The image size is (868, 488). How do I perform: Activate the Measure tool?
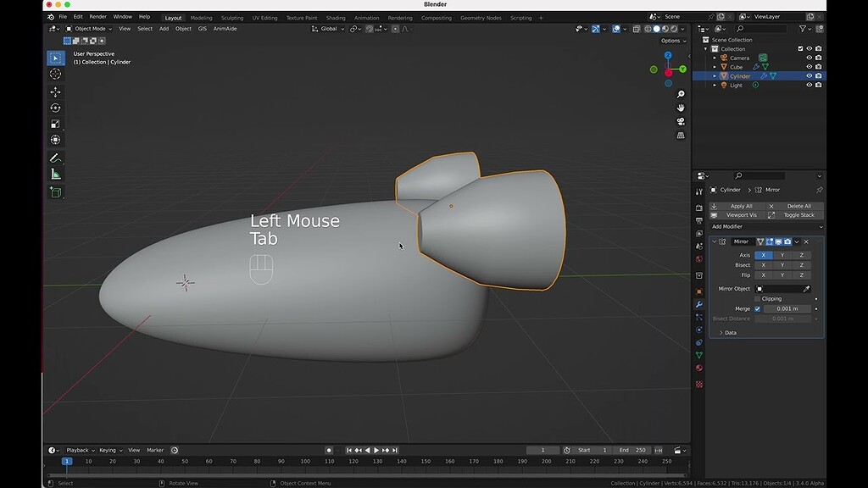coord(55,175)
